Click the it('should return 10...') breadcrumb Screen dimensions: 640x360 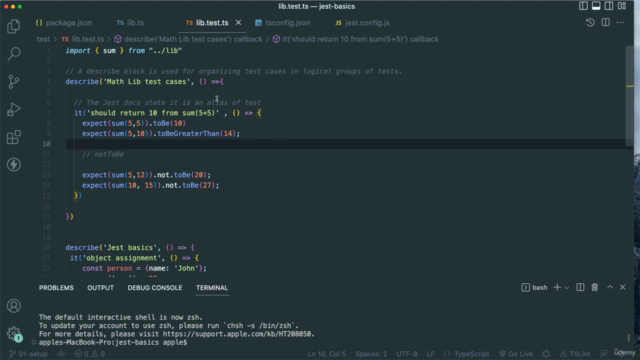356,39
